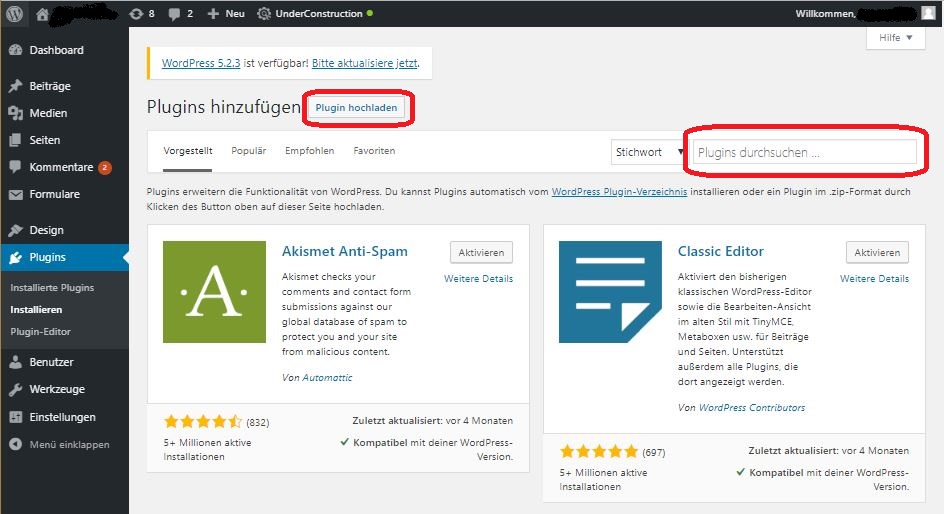Click the Akismet star rating
This screenshot has width=944, height=514.
(x=203, y=421)
